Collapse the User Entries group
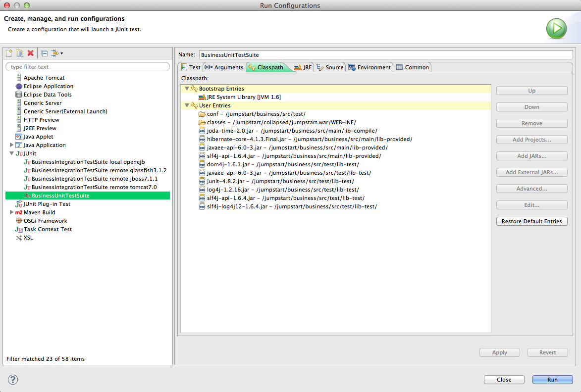This screenshot has width=581, height=392. (x=187, y=105)
